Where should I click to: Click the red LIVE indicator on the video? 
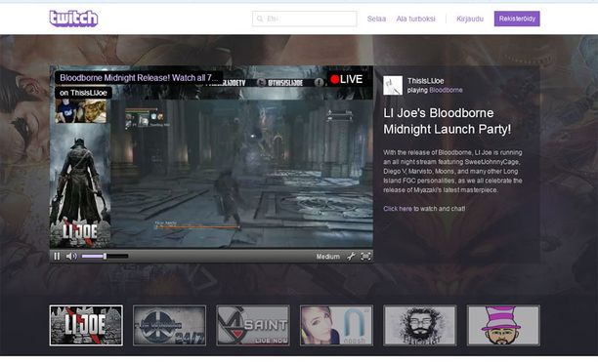(346, 79)
